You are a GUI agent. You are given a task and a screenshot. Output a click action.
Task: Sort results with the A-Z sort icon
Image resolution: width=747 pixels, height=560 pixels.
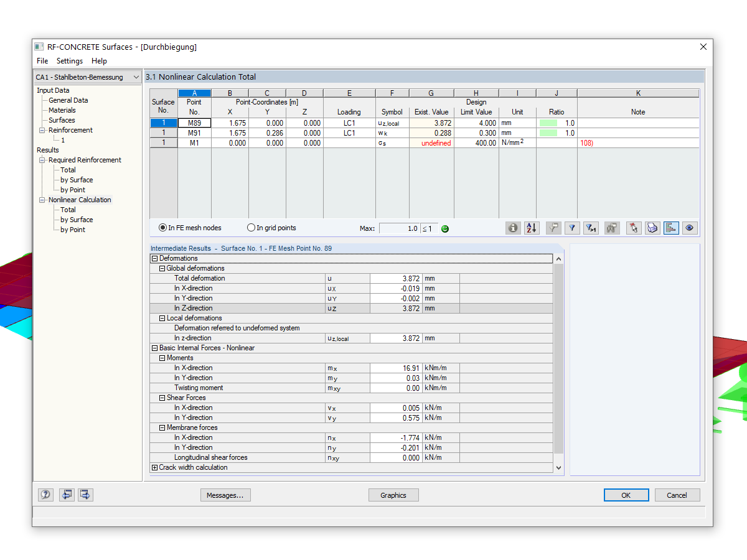click(531, 228)
